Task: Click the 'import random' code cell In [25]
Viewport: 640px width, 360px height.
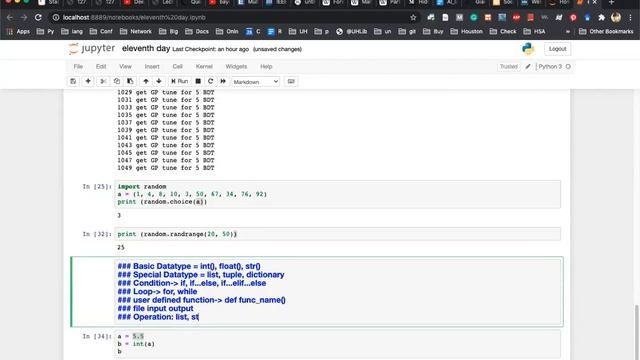Action: coord(338,194)
